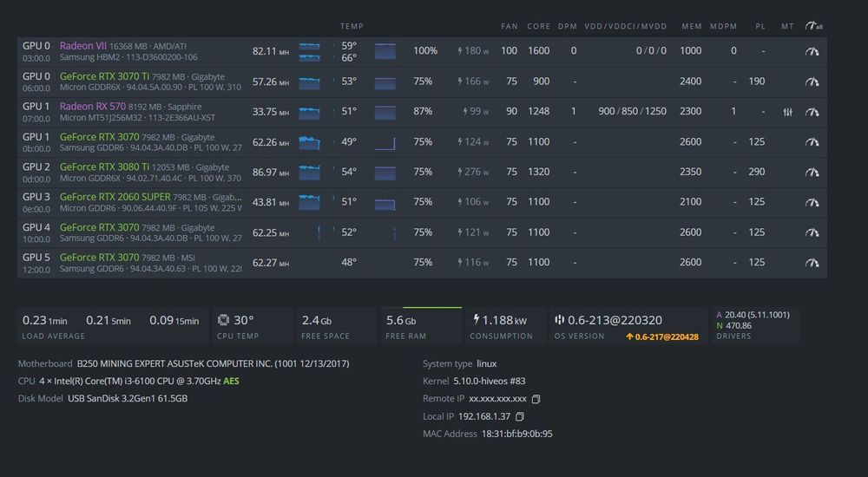
Task: Open overclock icon in 62.26 MH row
Action: coord(812,142)
